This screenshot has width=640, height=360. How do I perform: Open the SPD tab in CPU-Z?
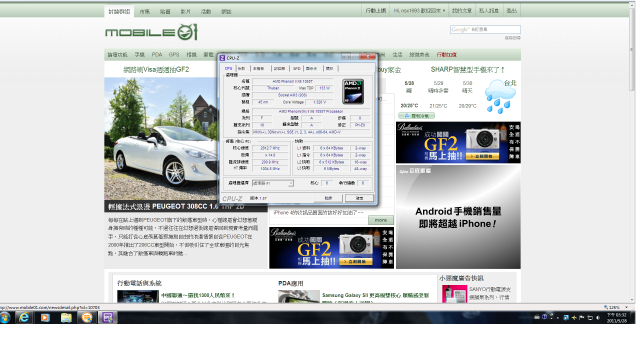click(297, 68)
